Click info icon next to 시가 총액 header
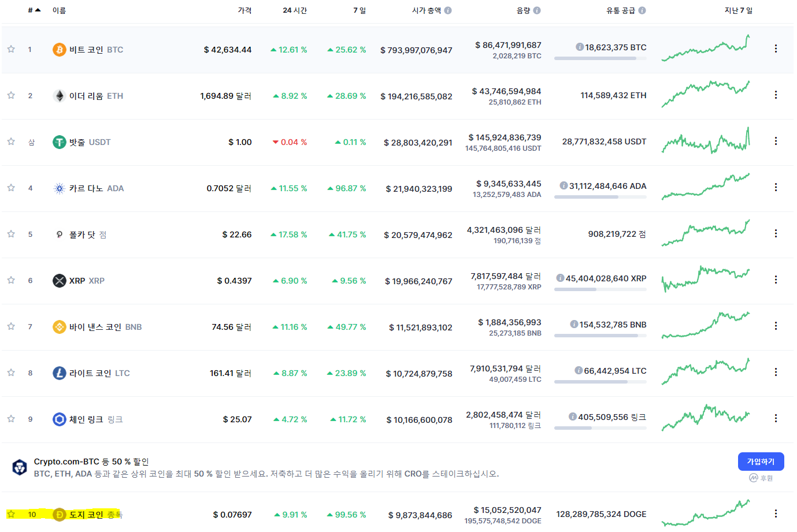The height and width of the screenshot is (532, 797). pos(448,10)
